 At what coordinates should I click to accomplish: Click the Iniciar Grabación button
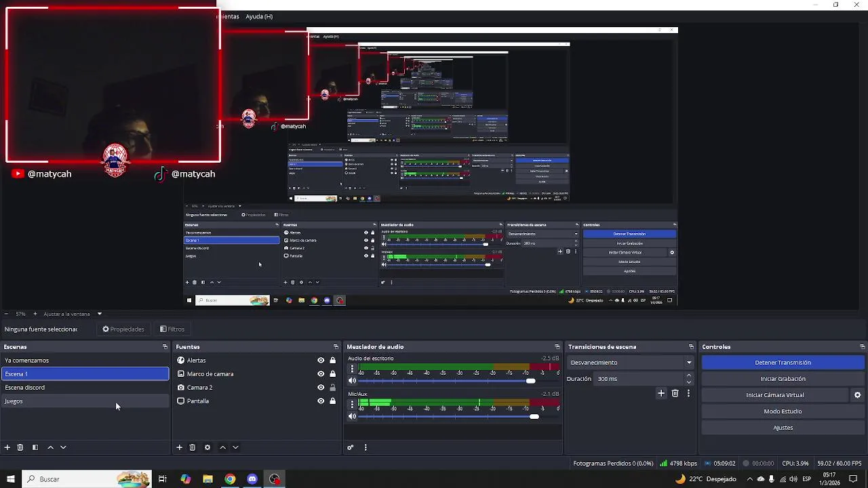pos(783,379)
